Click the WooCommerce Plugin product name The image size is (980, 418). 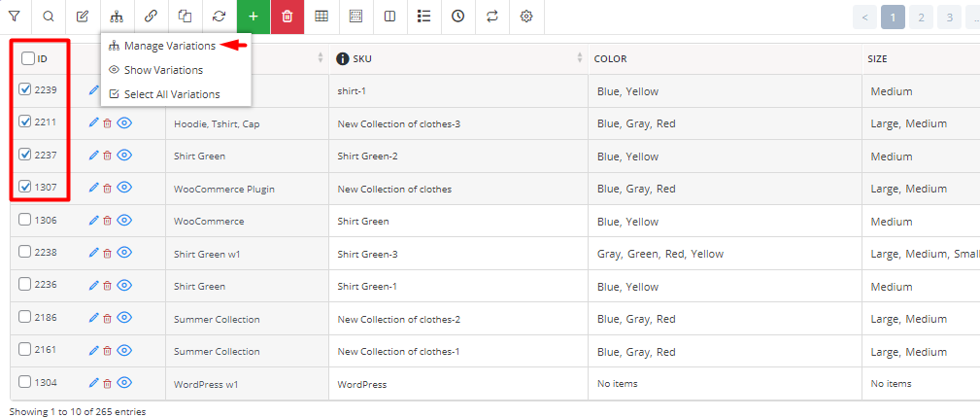coord(224,189)
